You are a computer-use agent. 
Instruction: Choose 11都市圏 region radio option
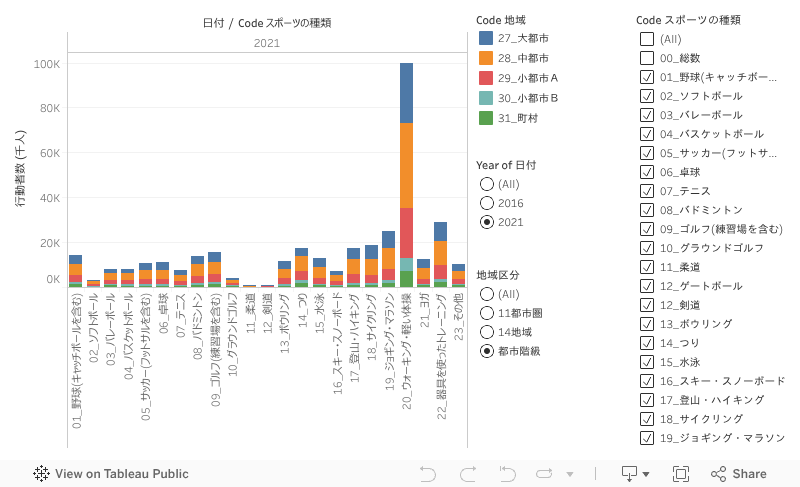point(487,313)
